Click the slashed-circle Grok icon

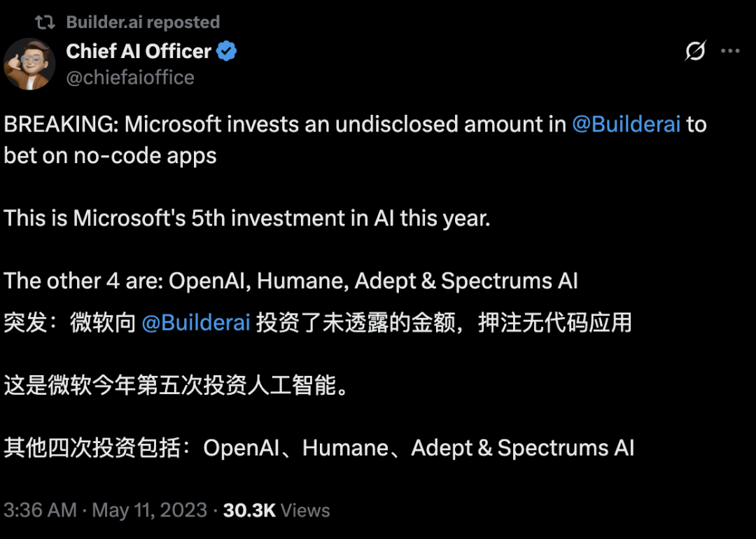(695, 51)
